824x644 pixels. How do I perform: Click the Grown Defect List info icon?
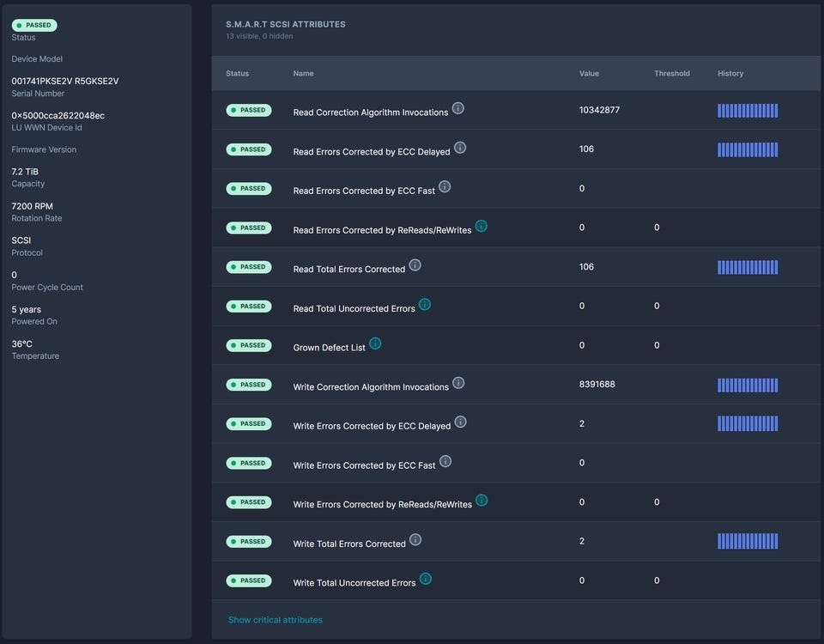(x=375, y=343)
